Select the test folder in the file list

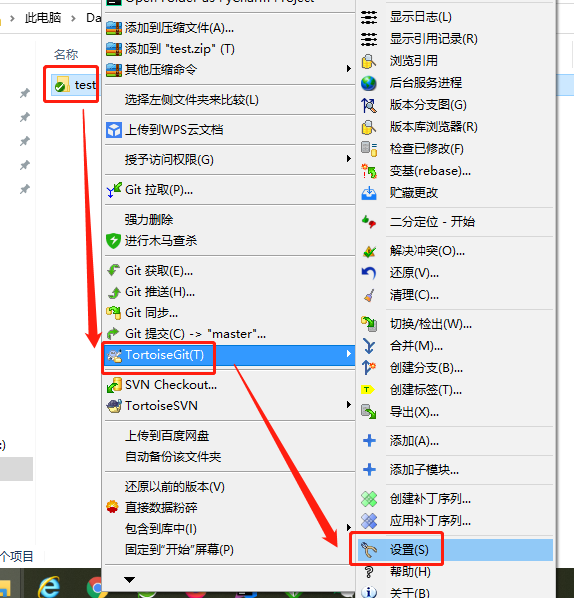coord(75,85)
